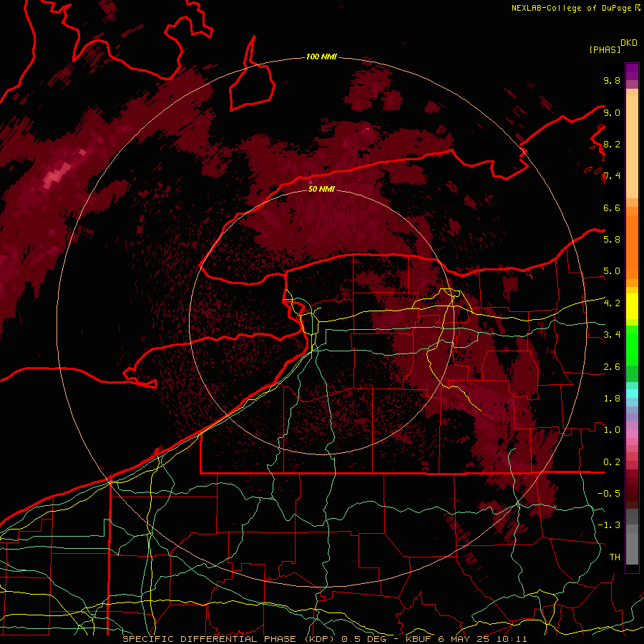Click the 9.0 legend value

pos(612,112)
